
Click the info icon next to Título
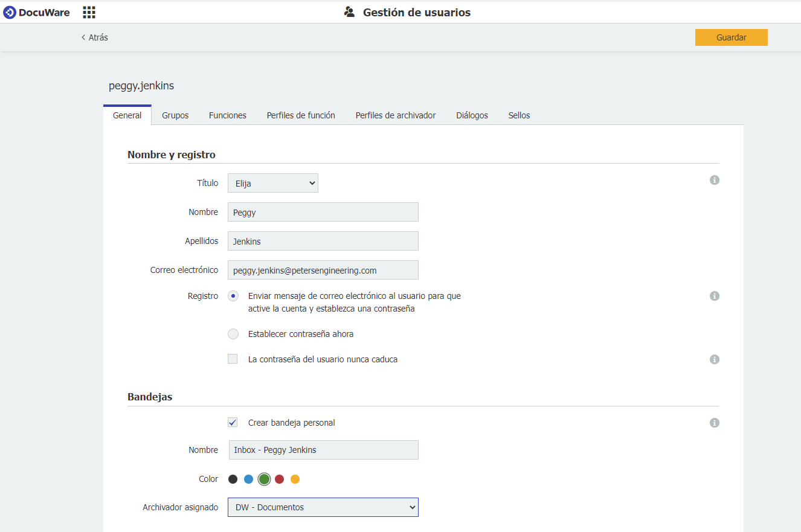click(715, 180)
